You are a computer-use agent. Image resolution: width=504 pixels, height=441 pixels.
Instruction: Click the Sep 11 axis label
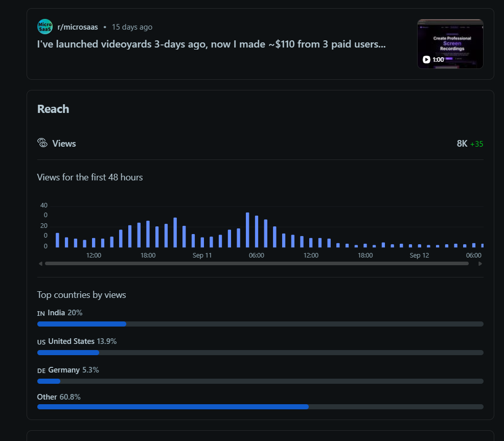click(202, 255)
